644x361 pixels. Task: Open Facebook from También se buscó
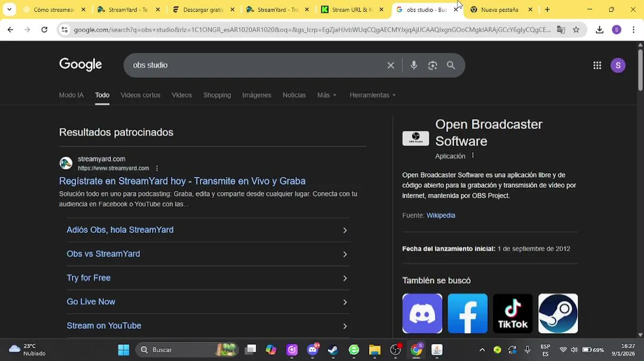[467, 313]
